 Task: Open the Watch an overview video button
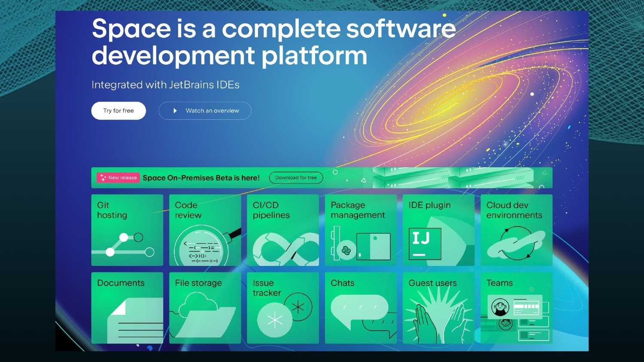tap(205, 111)
